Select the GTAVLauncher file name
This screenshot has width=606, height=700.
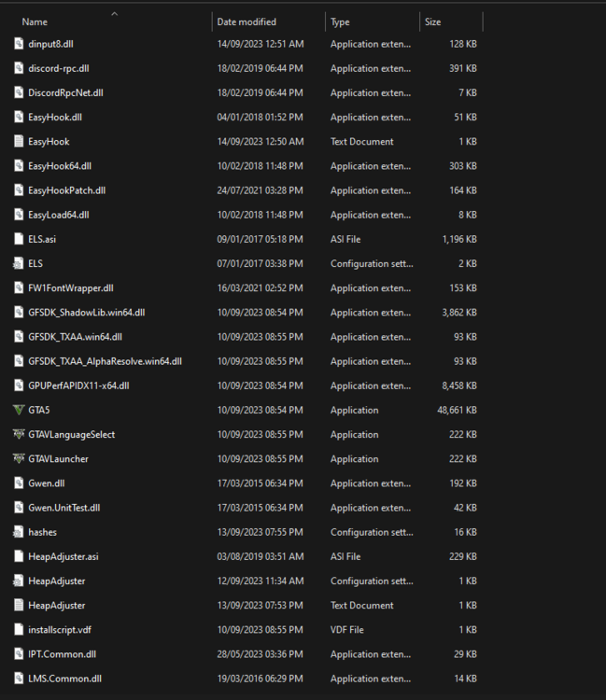coord(58,459)
